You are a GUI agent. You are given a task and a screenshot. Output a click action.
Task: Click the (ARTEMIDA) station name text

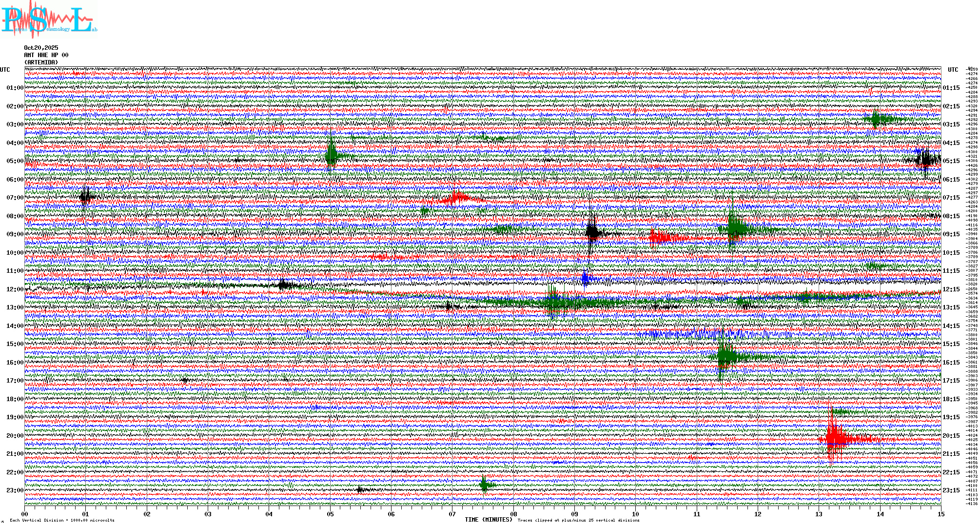(x=41, y=62)
